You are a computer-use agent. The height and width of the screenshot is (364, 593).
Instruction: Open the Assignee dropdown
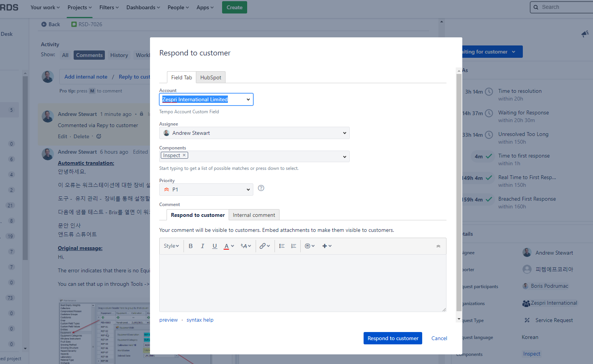(254, 133)
